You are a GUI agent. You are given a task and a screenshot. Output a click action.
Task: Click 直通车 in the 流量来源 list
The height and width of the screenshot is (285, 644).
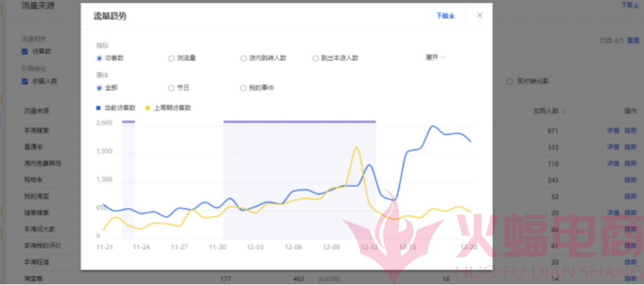[x=34, y=147]
